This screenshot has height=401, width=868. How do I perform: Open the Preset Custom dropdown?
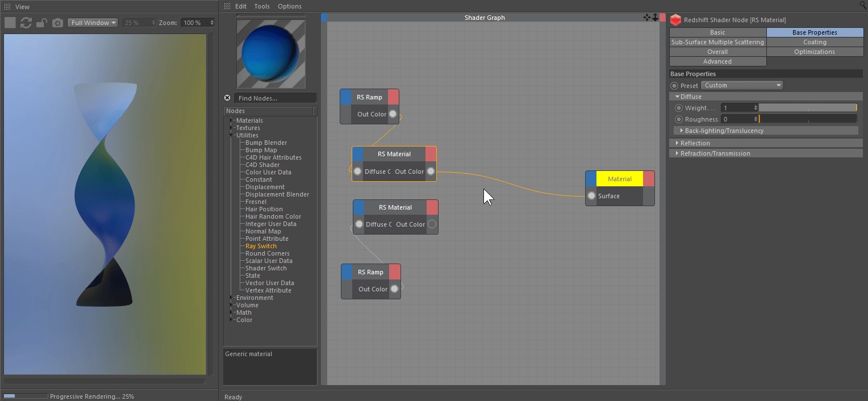tap(742, 85)
